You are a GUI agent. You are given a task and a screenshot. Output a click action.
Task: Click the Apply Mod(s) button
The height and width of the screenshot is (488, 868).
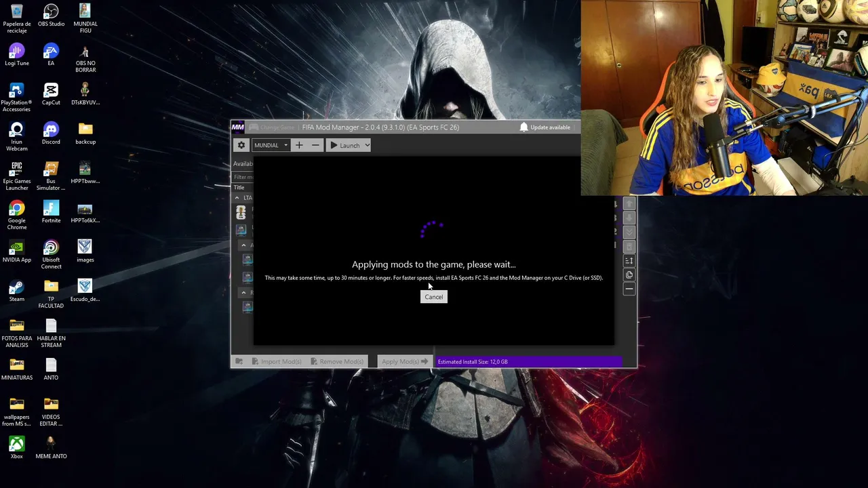[x=405, y=361]
